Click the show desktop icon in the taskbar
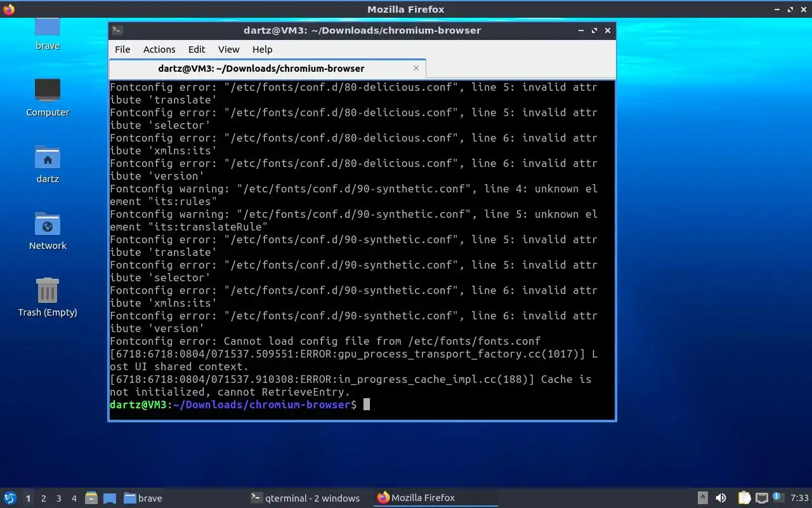Image resolution: width=812 pixels, height=508 pixels. point(109,498)
